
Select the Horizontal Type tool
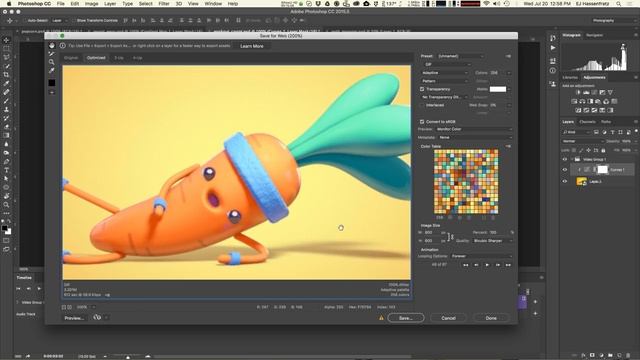click(7, 170)
